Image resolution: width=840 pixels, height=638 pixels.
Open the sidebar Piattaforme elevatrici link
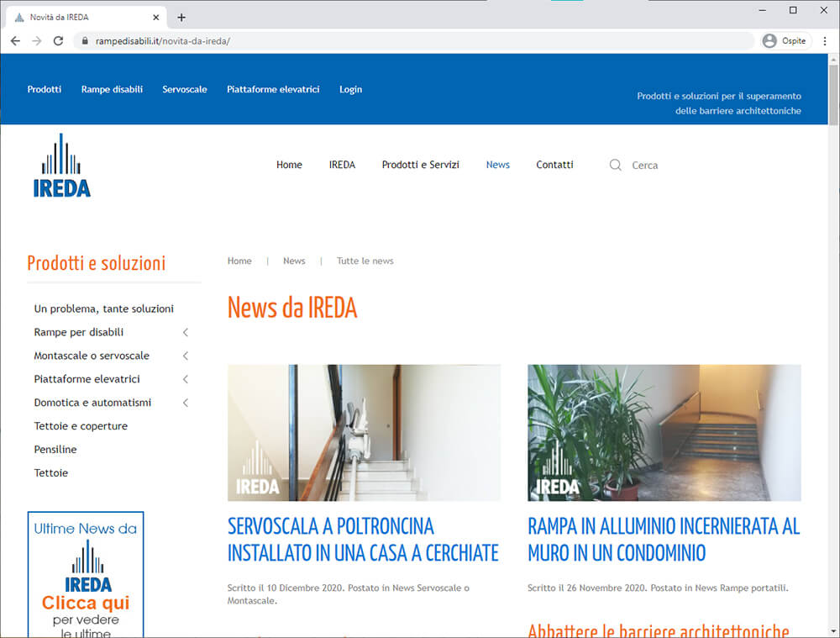(x=87, y=379)
